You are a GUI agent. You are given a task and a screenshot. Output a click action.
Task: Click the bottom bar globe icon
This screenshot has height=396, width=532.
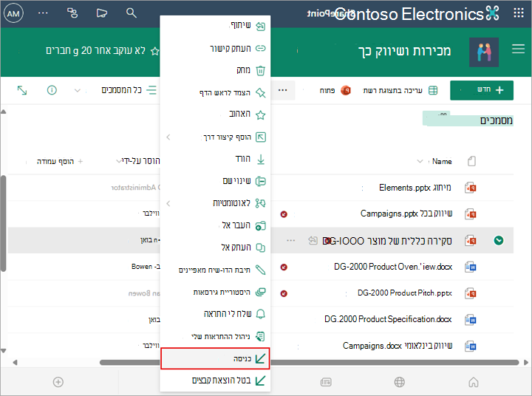399,382
